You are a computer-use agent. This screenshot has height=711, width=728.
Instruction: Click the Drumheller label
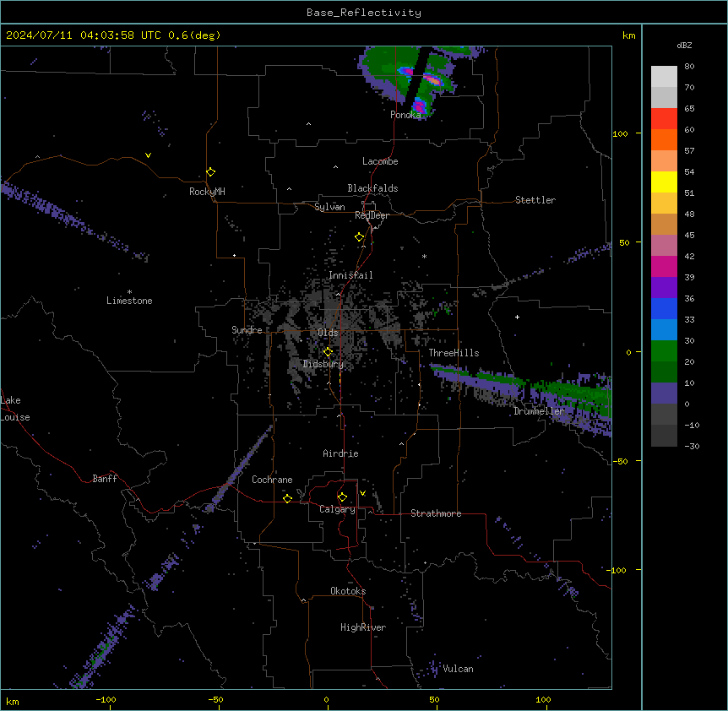539,411
